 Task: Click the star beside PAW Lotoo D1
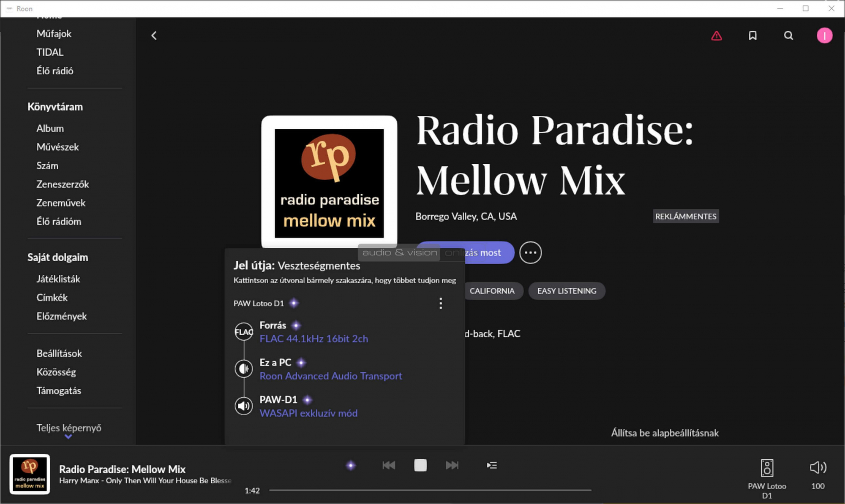(x=294, y=303)
